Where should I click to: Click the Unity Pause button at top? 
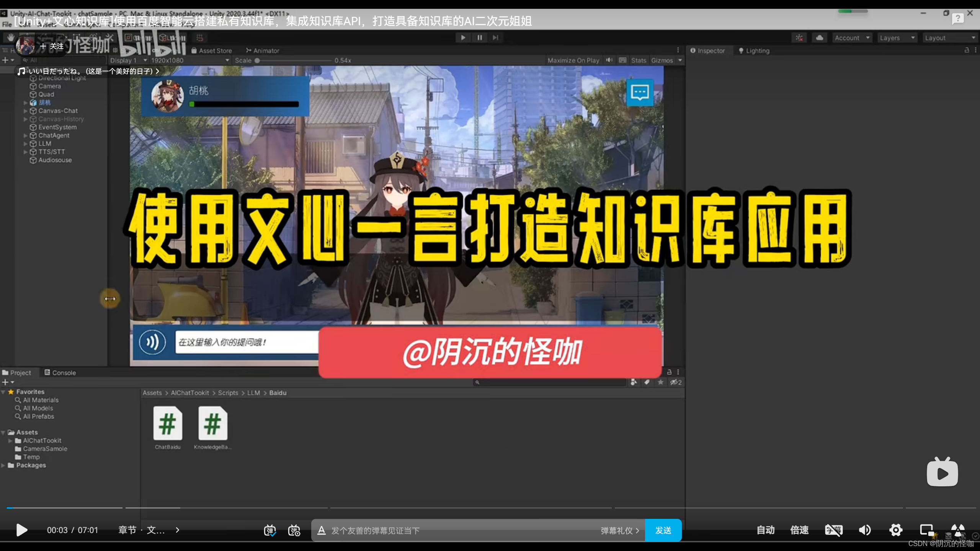tap(480, 37)
